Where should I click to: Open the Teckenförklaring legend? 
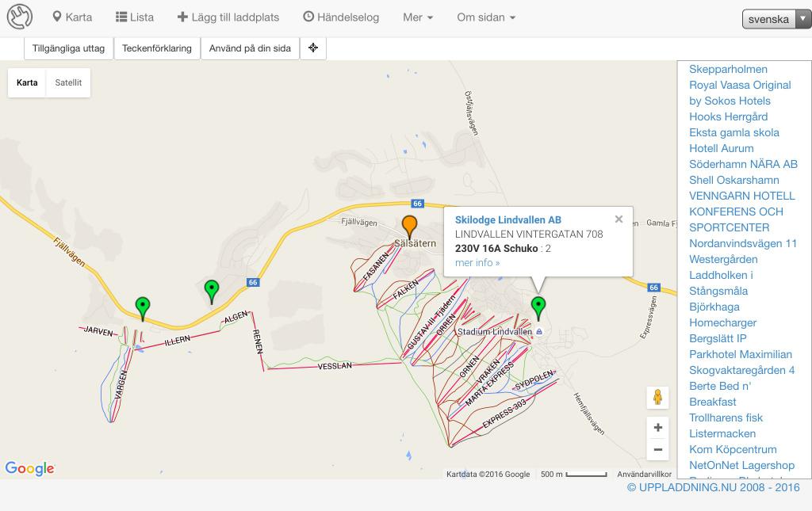pos(157,48)
